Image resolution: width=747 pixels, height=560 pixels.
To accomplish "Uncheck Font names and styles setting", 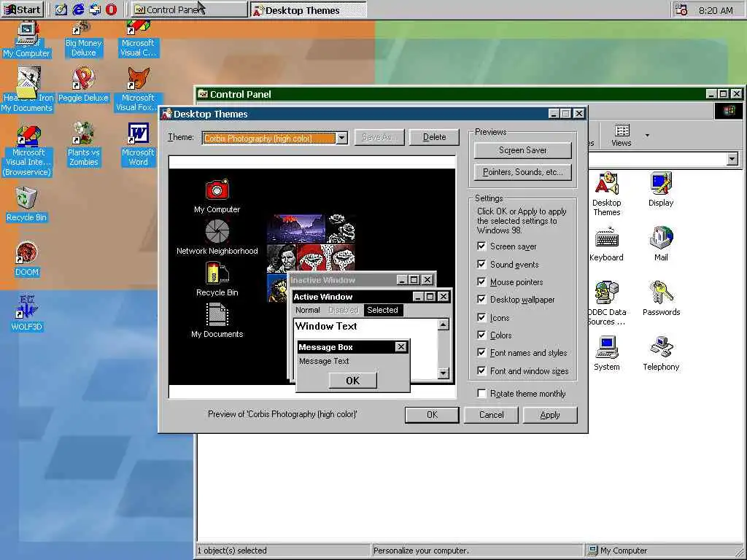I will click(481, 352).
